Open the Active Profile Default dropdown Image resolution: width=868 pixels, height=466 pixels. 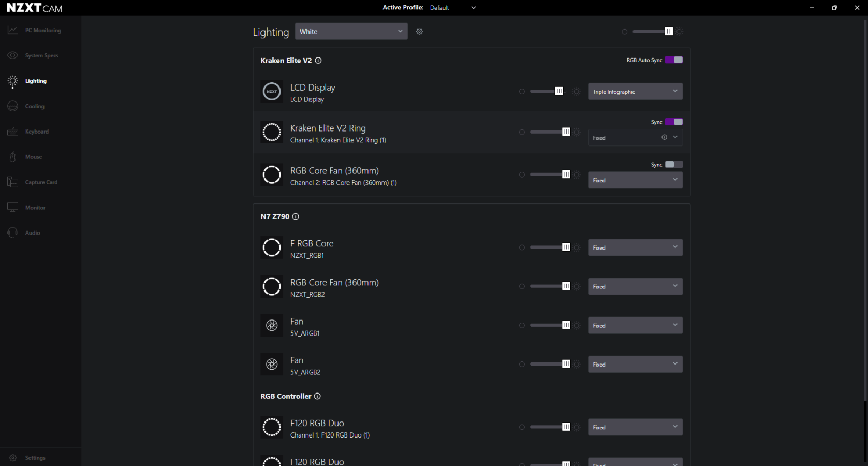452,8
